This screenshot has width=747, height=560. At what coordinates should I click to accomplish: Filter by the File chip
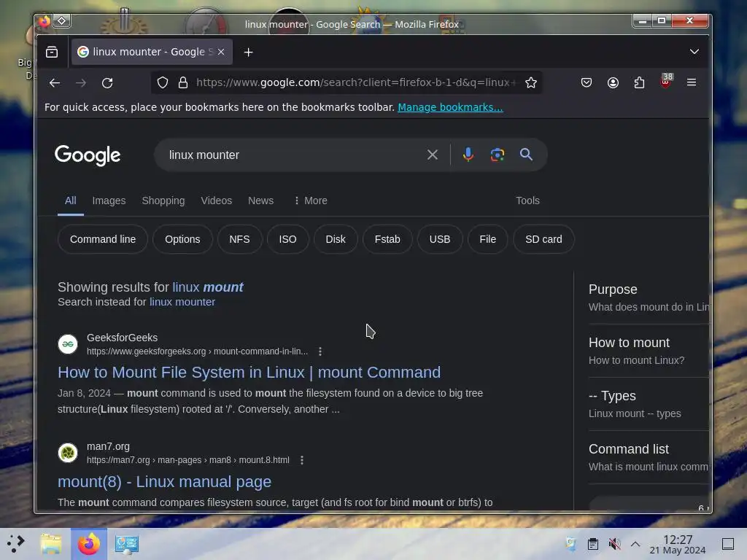(x=488, y=239)
